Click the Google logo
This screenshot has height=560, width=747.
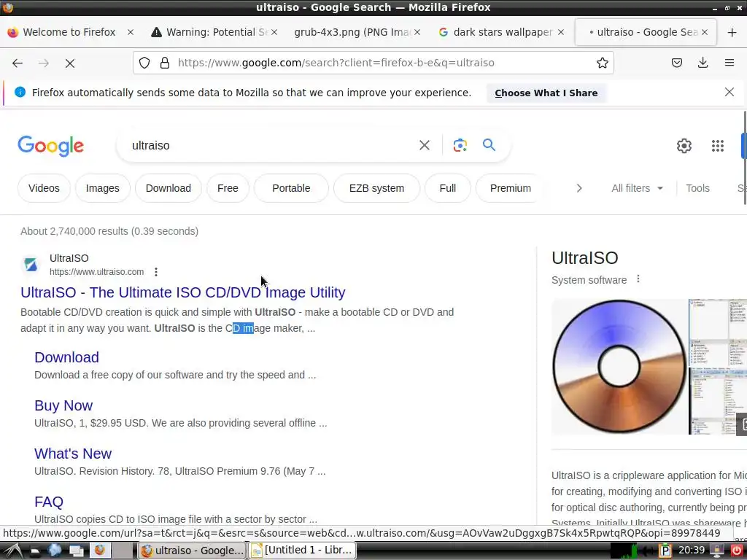pyautogui.click(x=51, y=146)
